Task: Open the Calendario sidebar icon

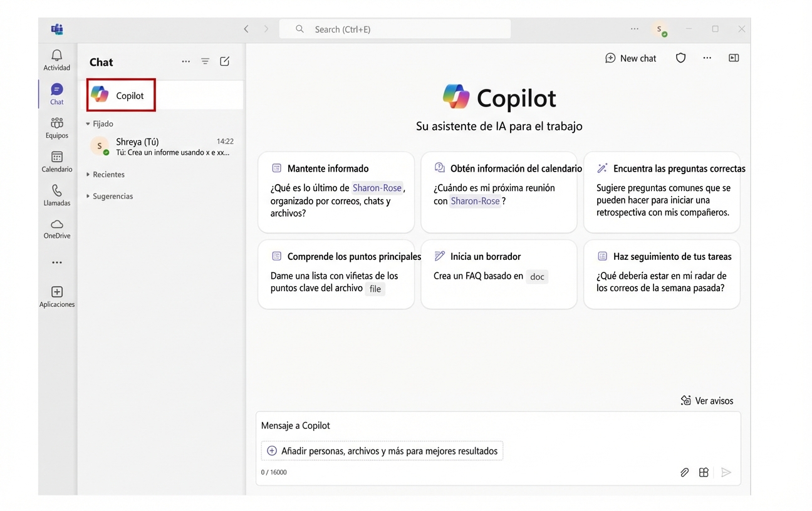Action: (x=56, y=160)
